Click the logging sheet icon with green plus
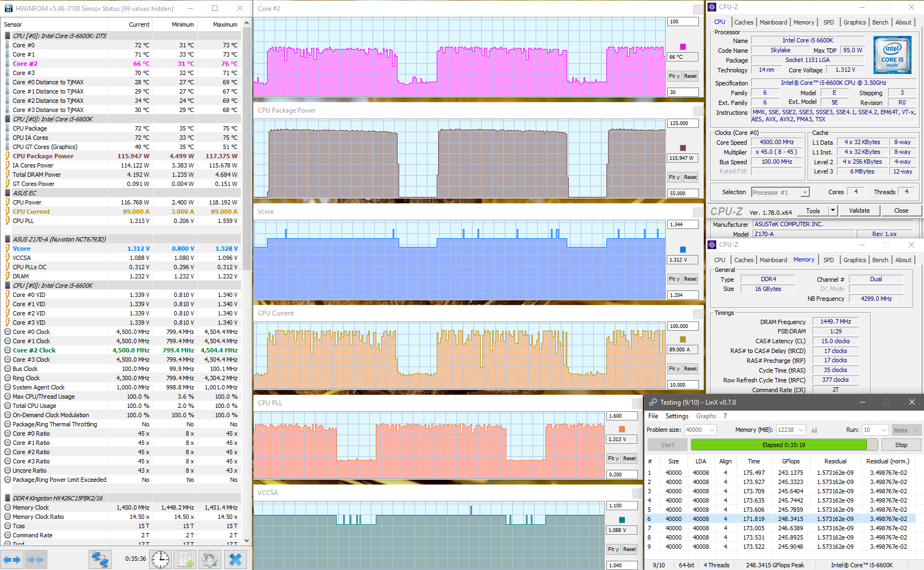The image size is (924, 570). click(186, 559)
